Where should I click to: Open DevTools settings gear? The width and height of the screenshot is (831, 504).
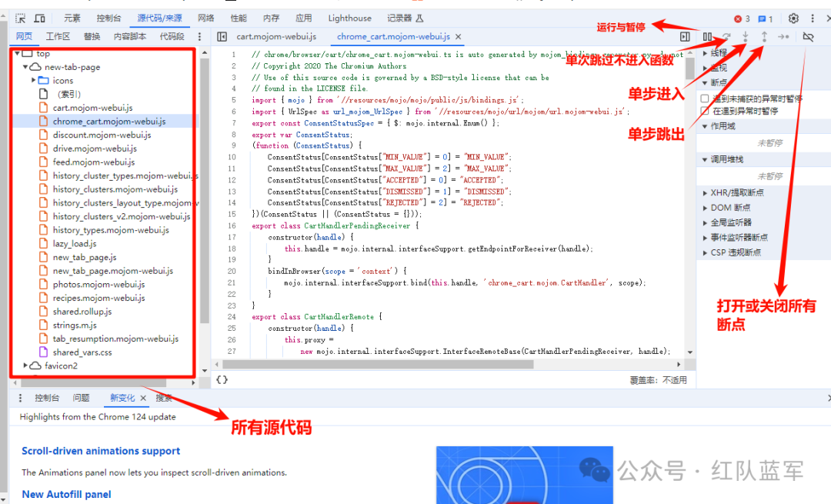(793, 18)
